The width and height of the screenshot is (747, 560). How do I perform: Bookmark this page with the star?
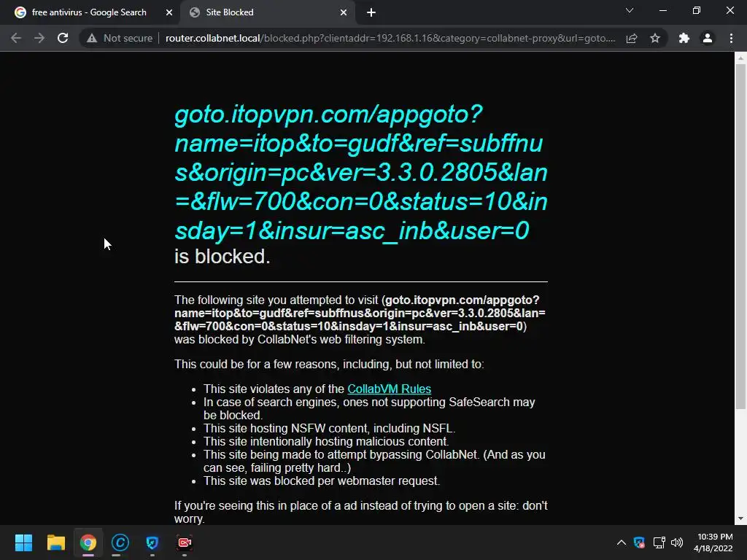655,38
